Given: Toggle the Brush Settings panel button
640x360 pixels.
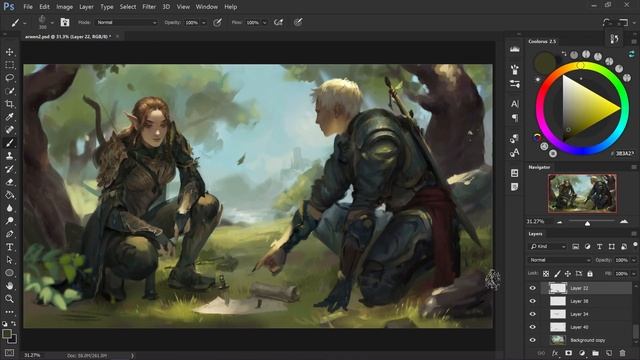Looking at the screenshot, I should [x=65, y=22].
